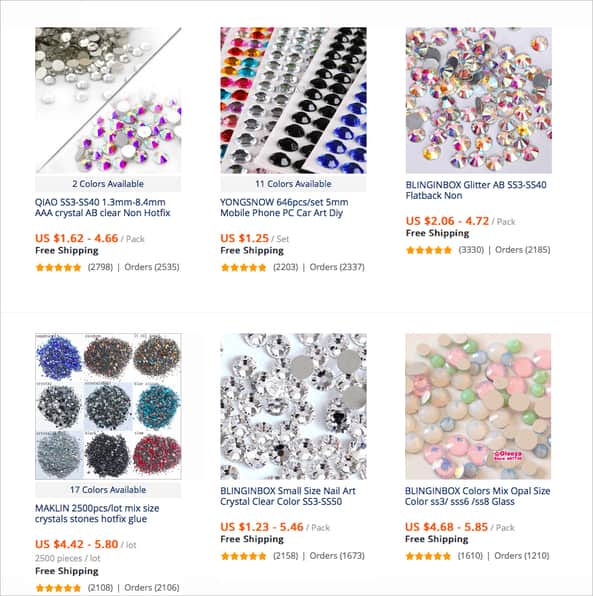Open the pastel opal rhinestones image
Screen dimensions: 593x596
coord(478,406)
